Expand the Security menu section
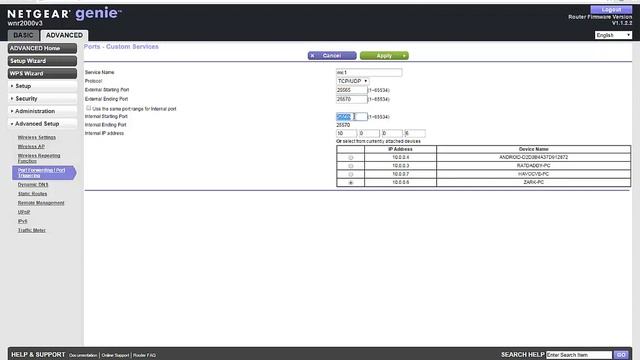The width and height of the screenshot is (640, 360). [x=42, y=99]
